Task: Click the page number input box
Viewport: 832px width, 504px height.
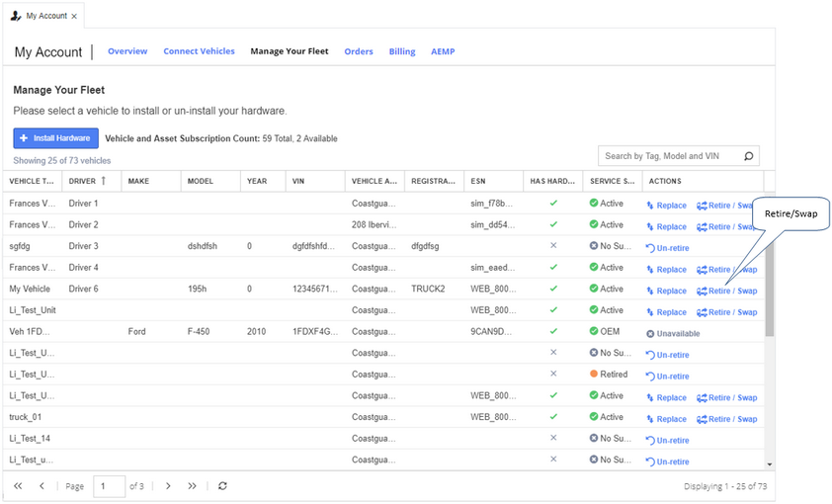Action: 110,486
